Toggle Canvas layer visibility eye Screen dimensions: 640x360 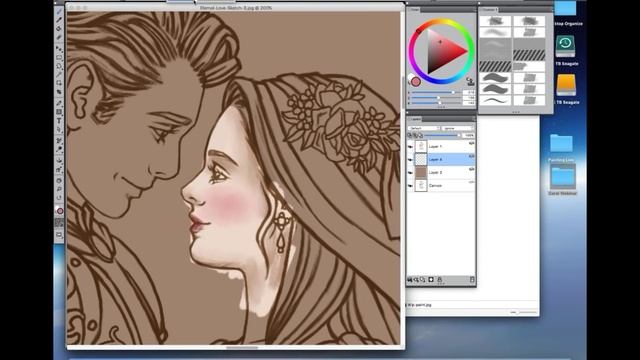tap(410, 186)
